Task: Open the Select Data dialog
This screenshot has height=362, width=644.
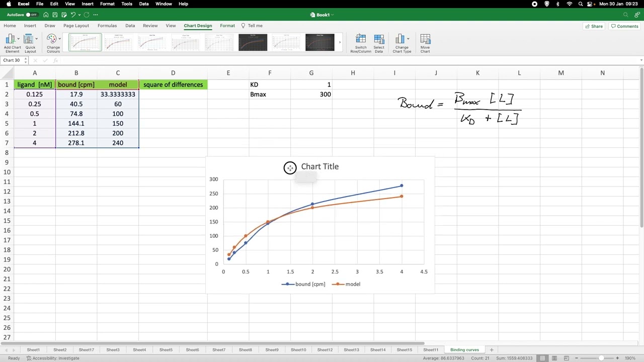Action: [379, 44]
